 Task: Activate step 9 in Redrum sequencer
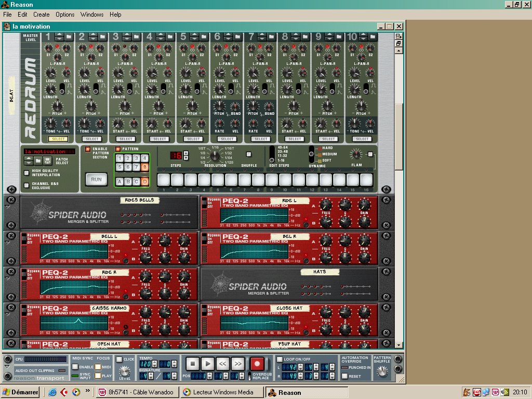tap(271, 180)
